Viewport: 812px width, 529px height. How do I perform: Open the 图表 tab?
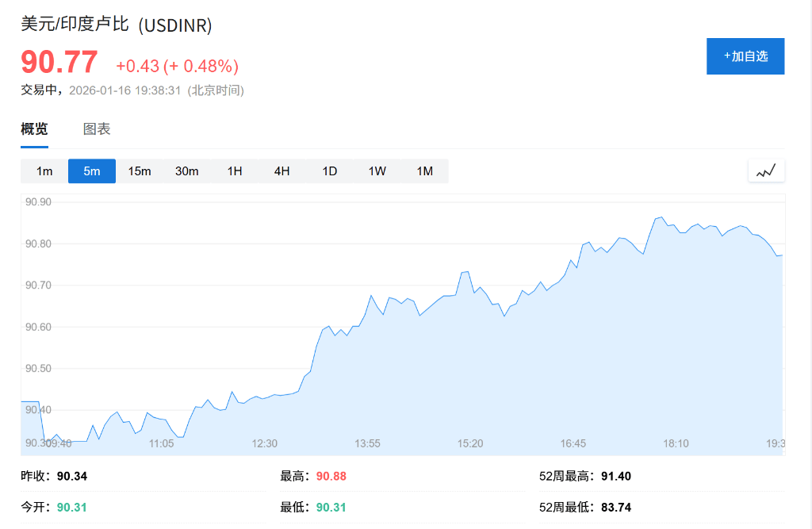coord(97,129)
